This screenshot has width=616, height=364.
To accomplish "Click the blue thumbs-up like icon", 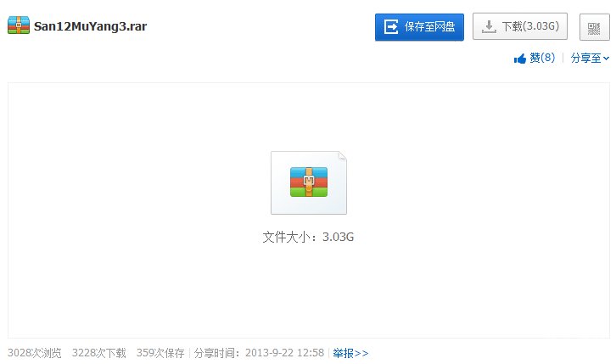I will 520,59.
